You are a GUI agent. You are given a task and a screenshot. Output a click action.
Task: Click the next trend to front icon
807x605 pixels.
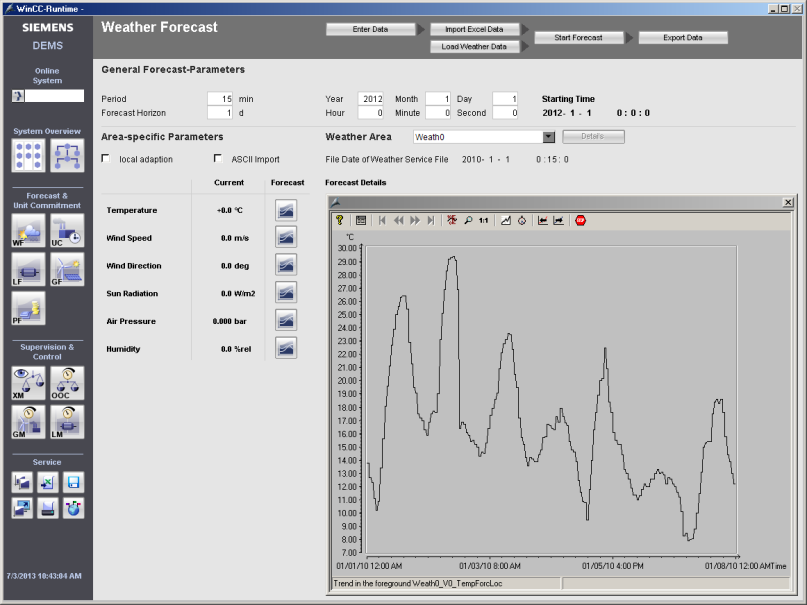(x=559, y=220)
